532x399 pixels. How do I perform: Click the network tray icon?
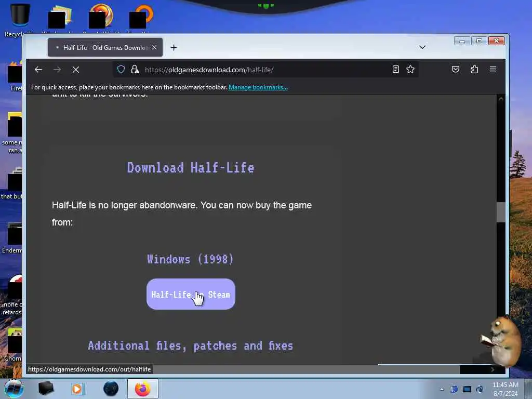[x=467, y=389]
